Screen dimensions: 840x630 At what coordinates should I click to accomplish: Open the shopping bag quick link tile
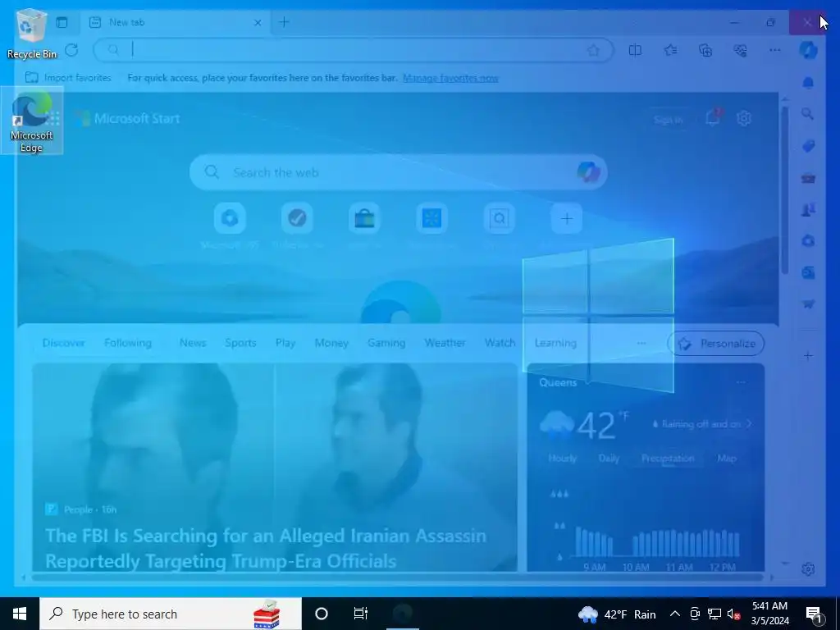(x=364, y=218)
